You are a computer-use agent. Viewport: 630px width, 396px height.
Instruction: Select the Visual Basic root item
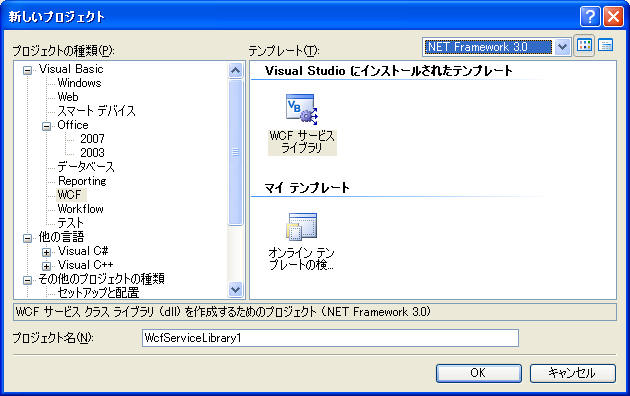click(x=71, y=69)
